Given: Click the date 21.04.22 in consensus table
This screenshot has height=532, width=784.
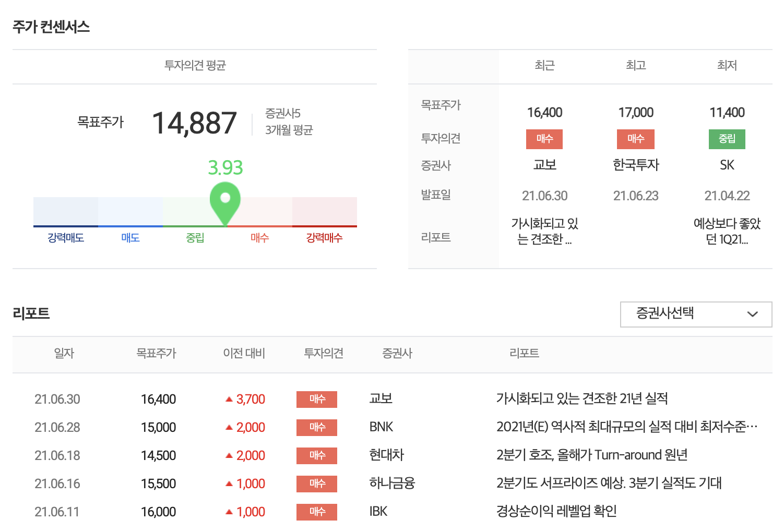Looking at the screenshot, I should click(x=727, y=196).
